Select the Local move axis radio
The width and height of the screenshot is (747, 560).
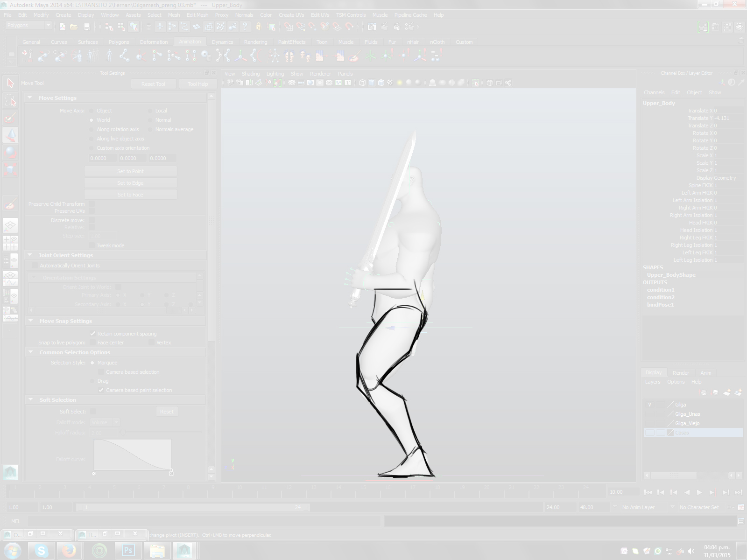[x=150, y=111]
